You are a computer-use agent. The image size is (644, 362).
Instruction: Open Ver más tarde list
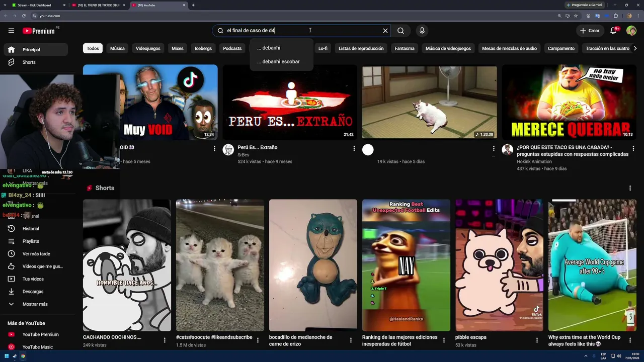tap(35, 254)
